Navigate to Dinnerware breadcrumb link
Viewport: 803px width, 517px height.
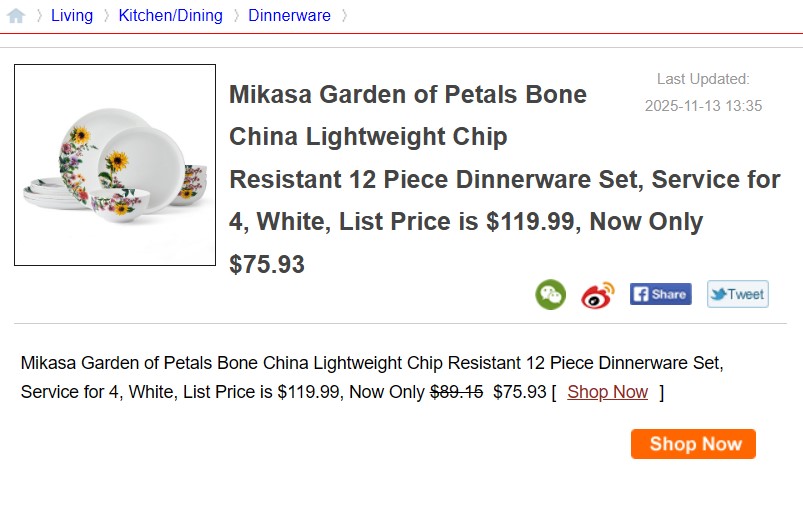tap(289, 16)
